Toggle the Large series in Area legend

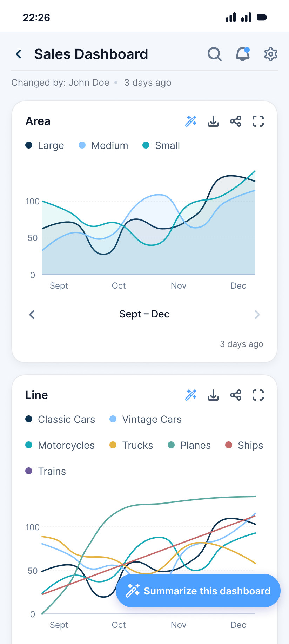(x=45, y=145)
